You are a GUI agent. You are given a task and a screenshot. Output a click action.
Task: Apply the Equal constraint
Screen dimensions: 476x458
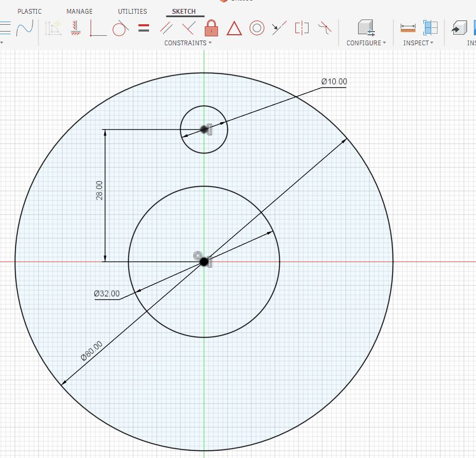(x=144, y=28)
